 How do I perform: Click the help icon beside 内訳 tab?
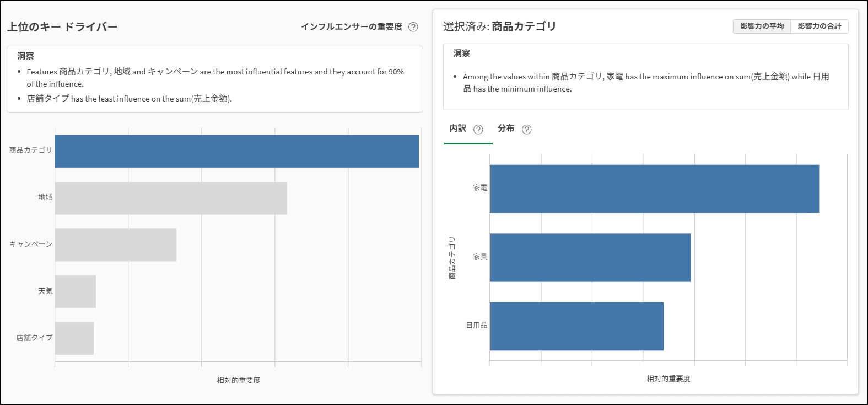tap(478, 130)
